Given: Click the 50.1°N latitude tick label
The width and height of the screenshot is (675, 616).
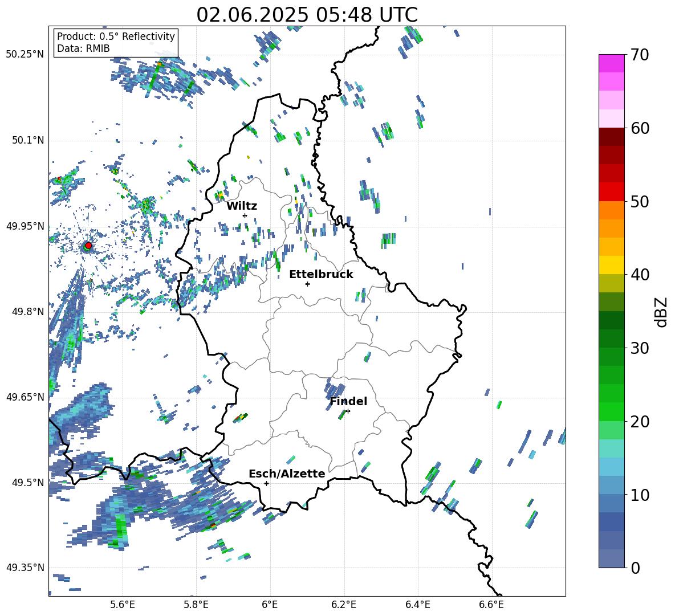Looking at the screenshot, I should 27,140.
